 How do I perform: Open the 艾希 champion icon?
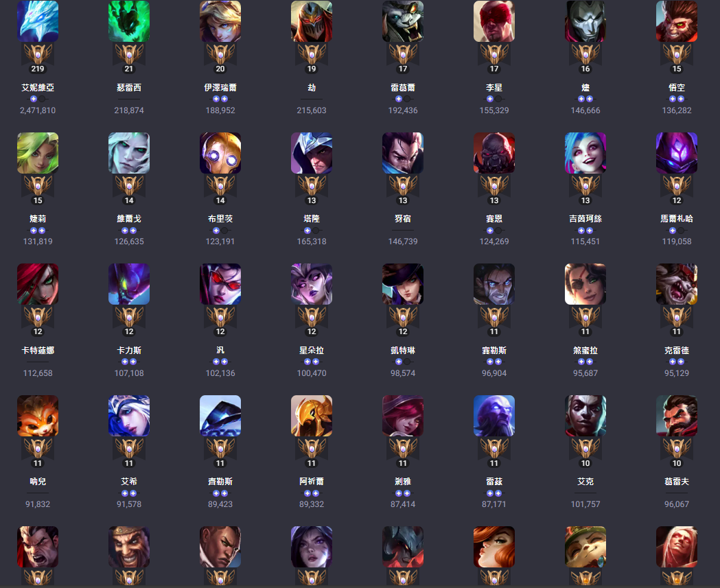pyautogui.click(x=129, y=416)
